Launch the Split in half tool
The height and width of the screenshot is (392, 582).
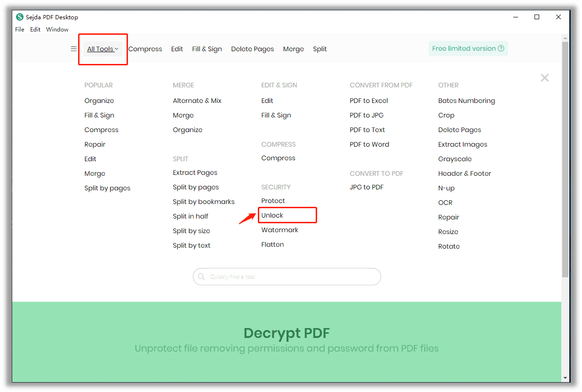tap(191, 216)
